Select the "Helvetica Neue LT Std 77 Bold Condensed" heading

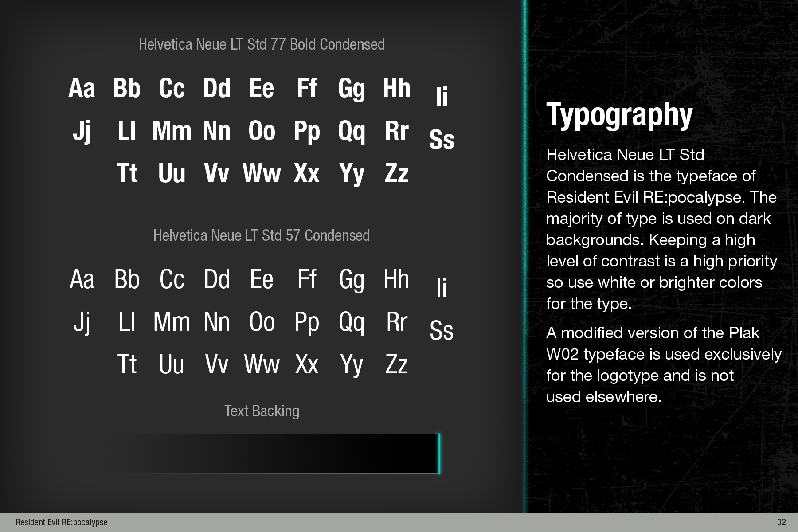click(x=262, y=44)
